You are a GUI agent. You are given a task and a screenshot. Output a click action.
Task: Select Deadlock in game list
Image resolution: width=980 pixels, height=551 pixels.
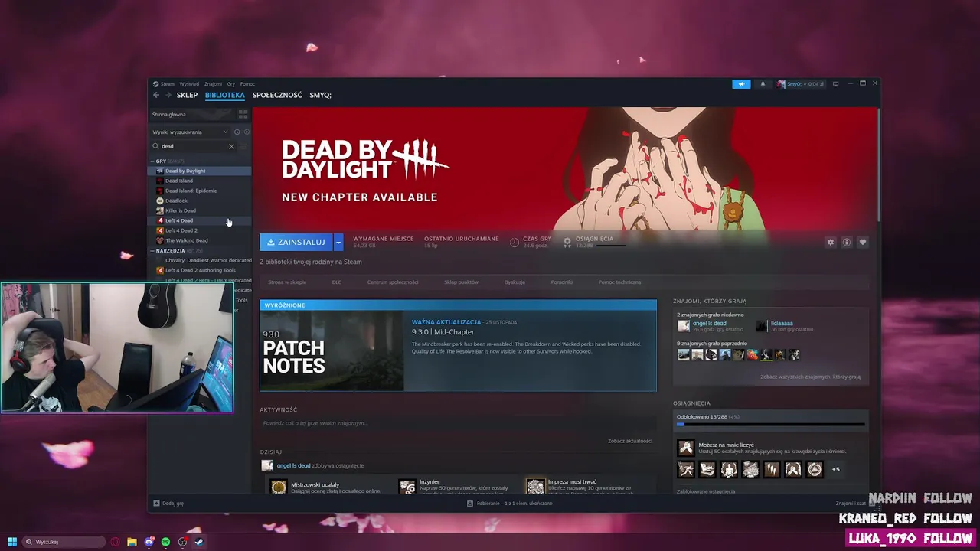(176, 201)
